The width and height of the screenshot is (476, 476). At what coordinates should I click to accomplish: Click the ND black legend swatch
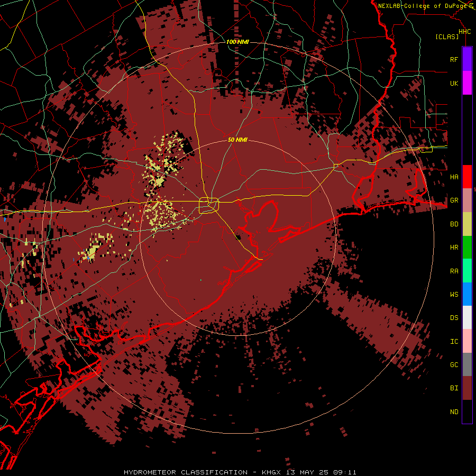(x=467, y=411)
